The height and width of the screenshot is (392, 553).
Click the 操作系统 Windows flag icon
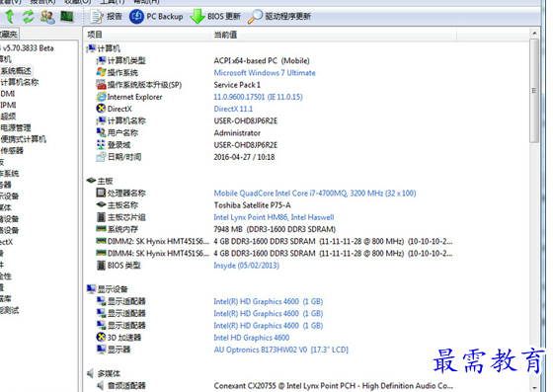101,72
